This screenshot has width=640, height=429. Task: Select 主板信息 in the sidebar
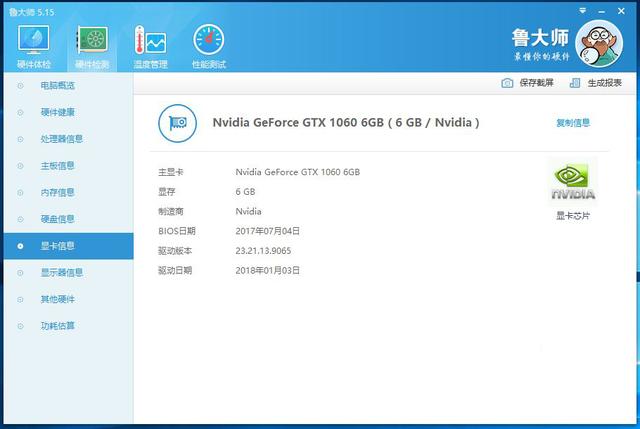pyautogui.click(x=69, y=166)
